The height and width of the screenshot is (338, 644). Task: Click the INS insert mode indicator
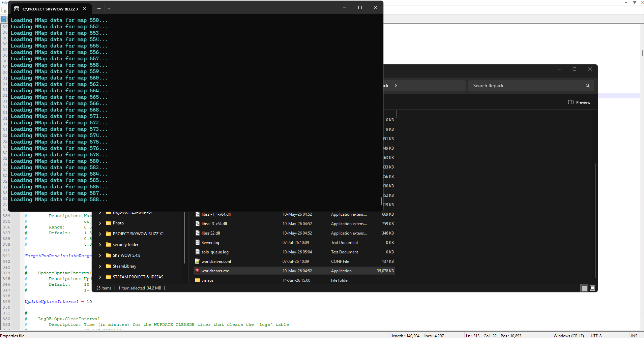[634, 336]
